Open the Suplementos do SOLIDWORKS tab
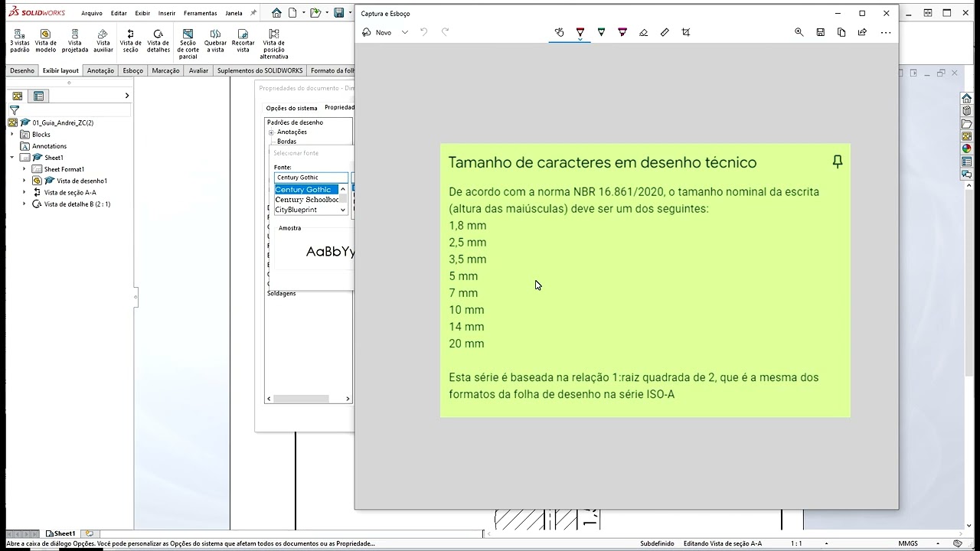 pyautogui.click(x=260, y=70)
